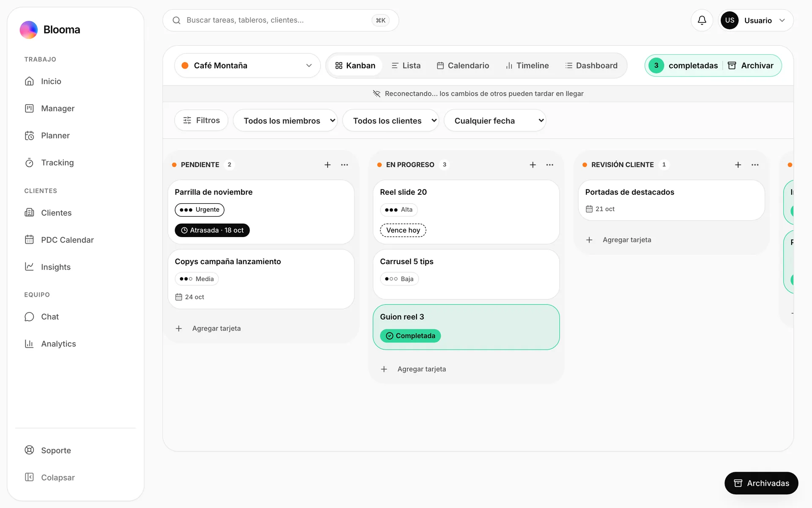Screen dimensions: 812x508
Task: Open the Archivadas floating button
Action: 761,483
